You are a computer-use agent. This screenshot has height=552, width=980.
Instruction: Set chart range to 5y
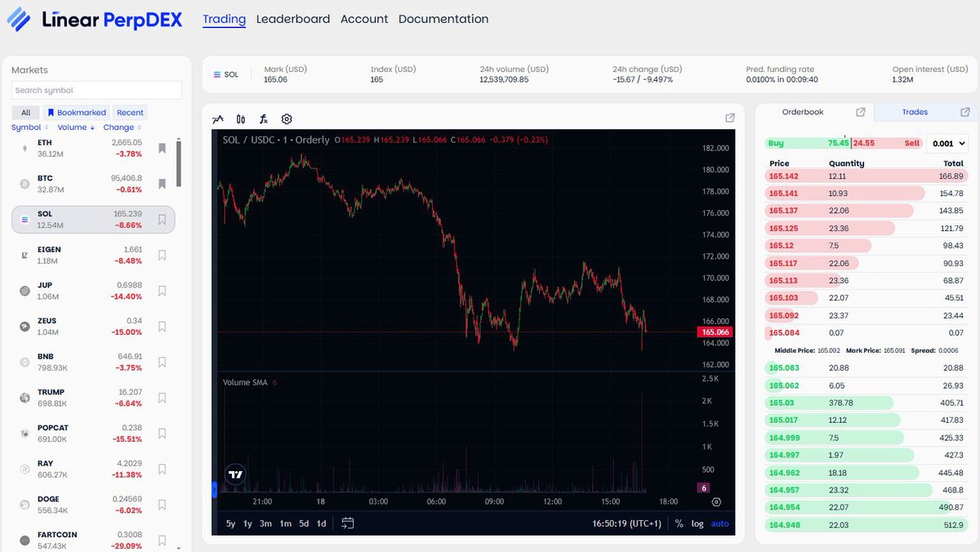click(x=231, y=523)
